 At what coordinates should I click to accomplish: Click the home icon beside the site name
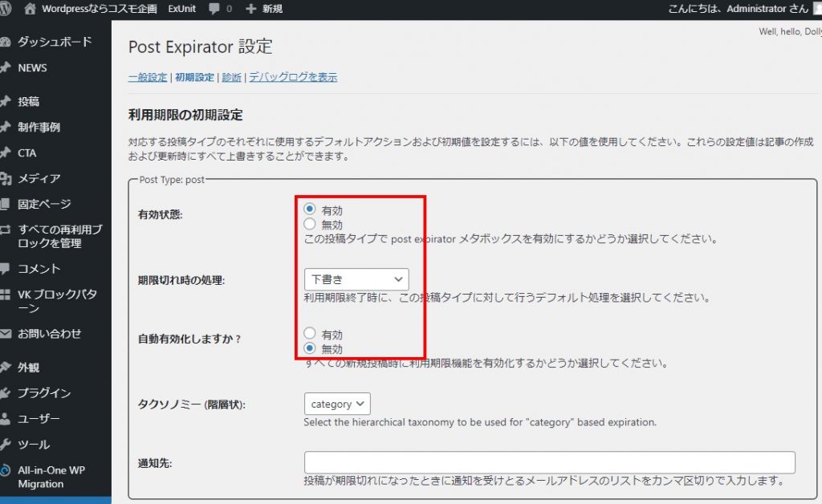(31, 9)
